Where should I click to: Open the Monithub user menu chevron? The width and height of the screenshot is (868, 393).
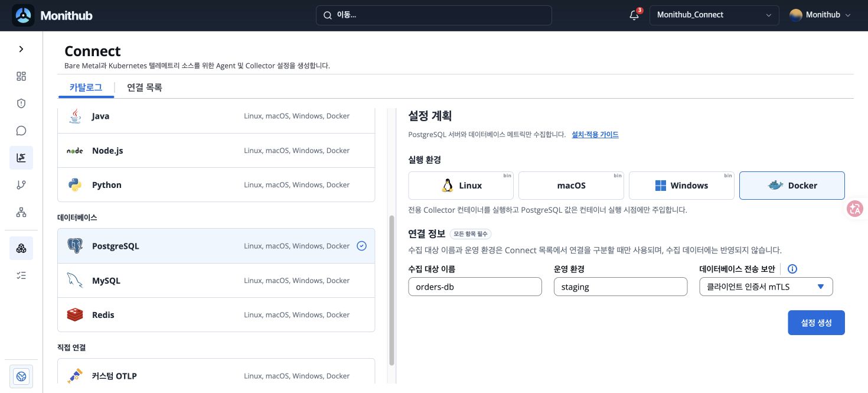[849, 15]
